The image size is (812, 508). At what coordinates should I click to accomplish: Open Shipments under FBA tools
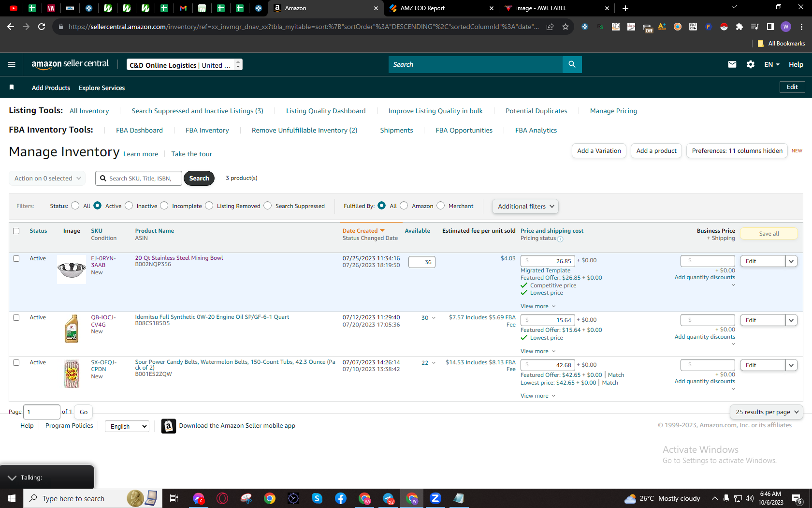[x=396, y=130]
